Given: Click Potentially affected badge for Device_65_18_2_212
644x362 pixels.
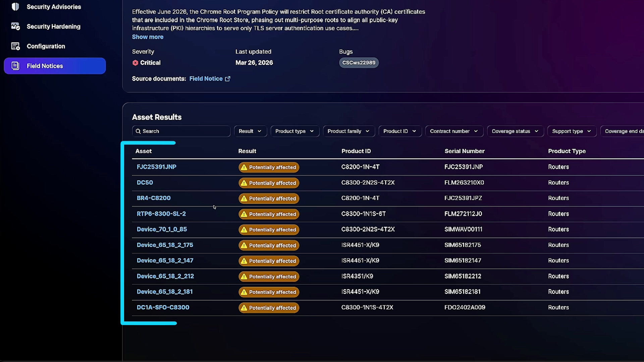Looking at the screenshot, I should click(x=269, y=277).
